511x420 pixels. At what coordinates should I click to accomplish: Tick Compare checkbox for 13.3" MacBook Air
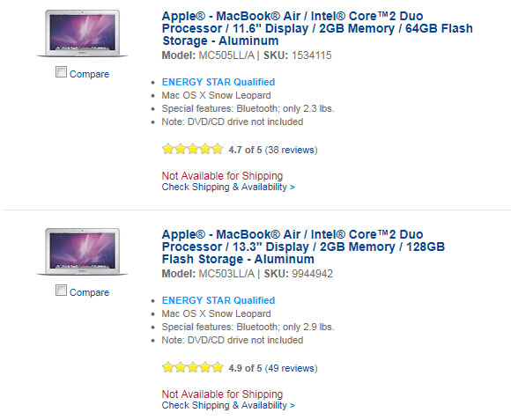click(x=61, y=291)
